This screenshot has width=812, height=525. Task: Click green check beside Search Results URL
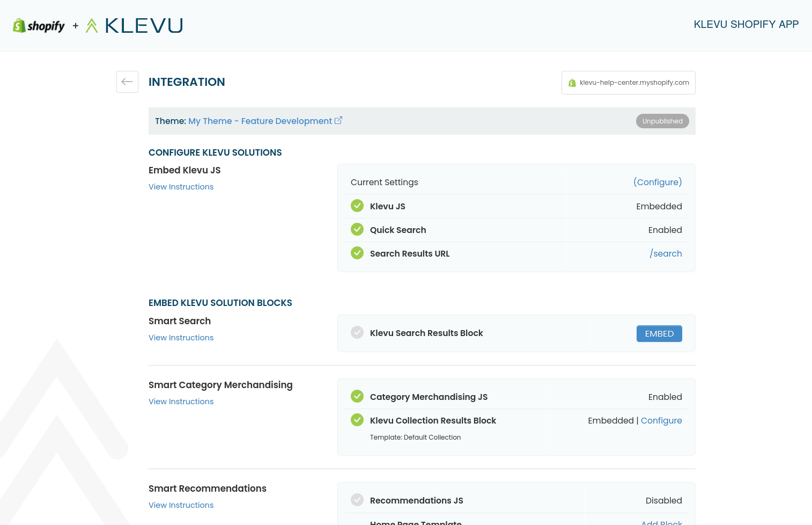pyautogui.click(x=357, y=253)
